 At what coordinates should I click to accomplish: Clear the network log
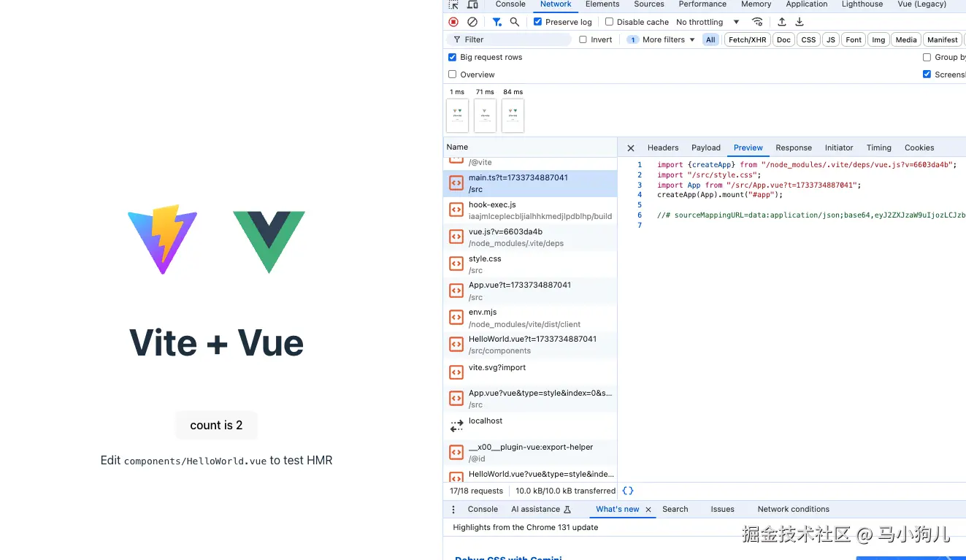[472, 22]
